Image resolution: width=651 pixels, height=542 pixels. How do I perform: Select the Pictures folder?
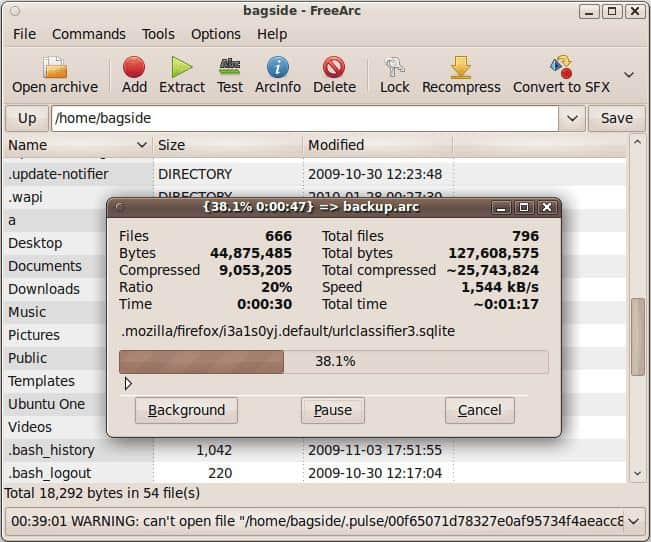pyautogui.click(x=34, y=335)
